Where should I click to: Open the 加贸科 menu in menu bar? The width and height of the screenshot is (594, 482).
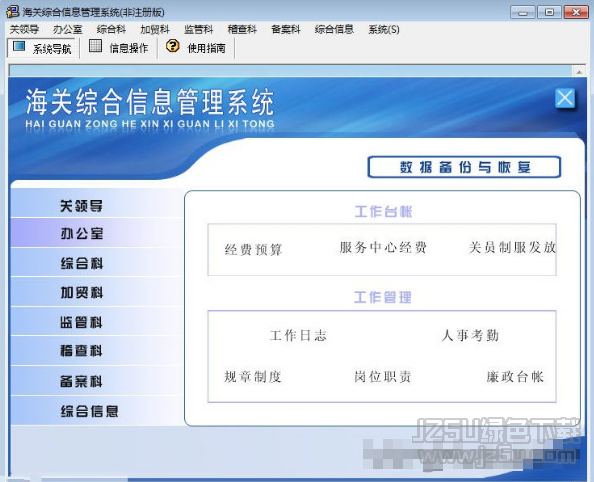tap(155, 30)
